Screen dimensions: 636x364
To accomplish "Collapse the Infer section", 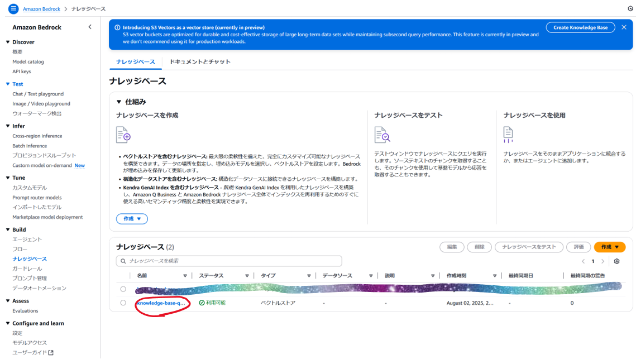I will click(x=8, y=126).
